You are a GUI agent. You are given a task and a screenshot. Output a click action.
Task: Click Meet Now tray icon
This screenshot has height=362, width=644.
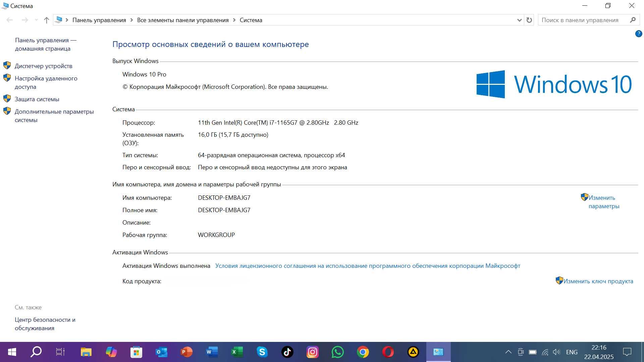point(521,352)
